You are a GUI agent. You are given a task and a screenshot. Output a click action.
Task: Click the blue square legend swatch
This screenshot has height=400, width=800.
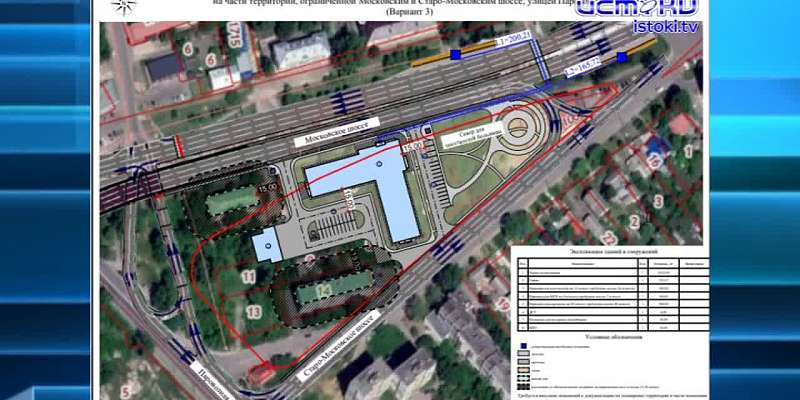coord(523,346)
